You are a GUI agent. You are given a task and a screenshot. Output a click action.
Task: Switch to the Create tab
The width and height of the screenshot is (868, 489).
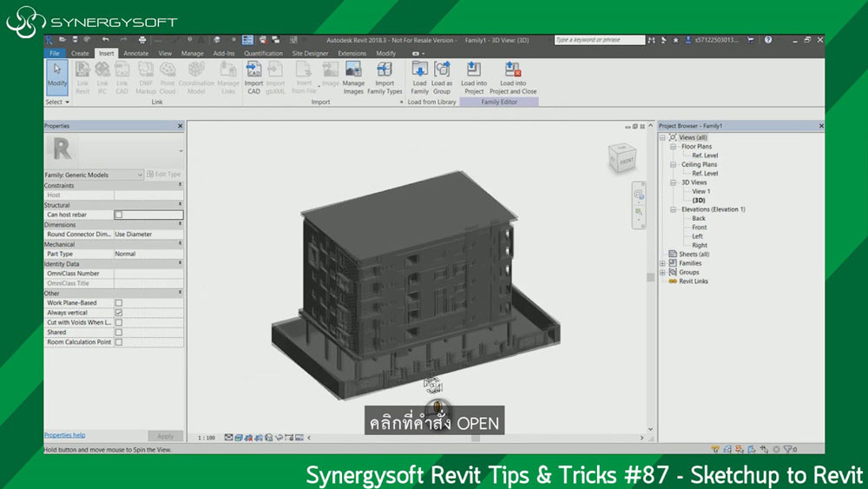coord(80,53)
